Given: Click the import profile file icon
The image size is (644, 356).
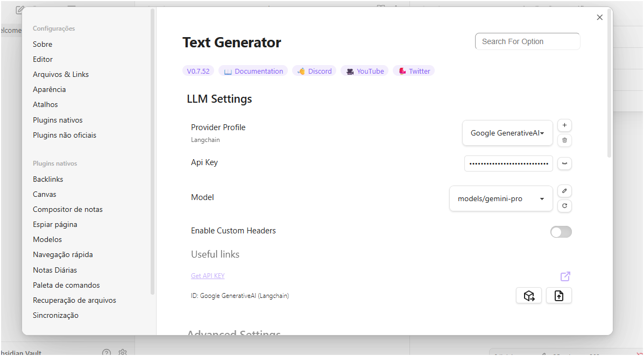Looking at the screenshot, I should coord(558,296).
